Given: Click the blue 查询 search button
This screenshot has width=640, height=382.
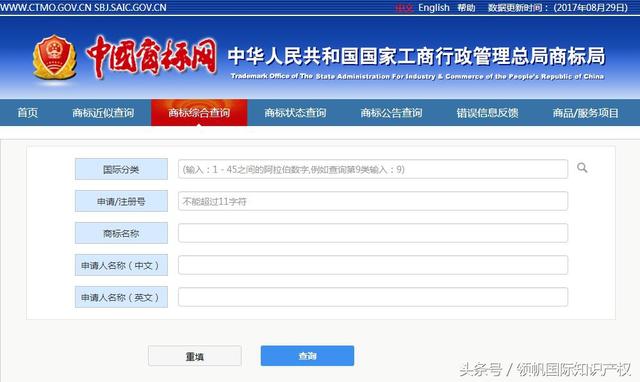Looking at the screenshot, I should tap(307, 356).
